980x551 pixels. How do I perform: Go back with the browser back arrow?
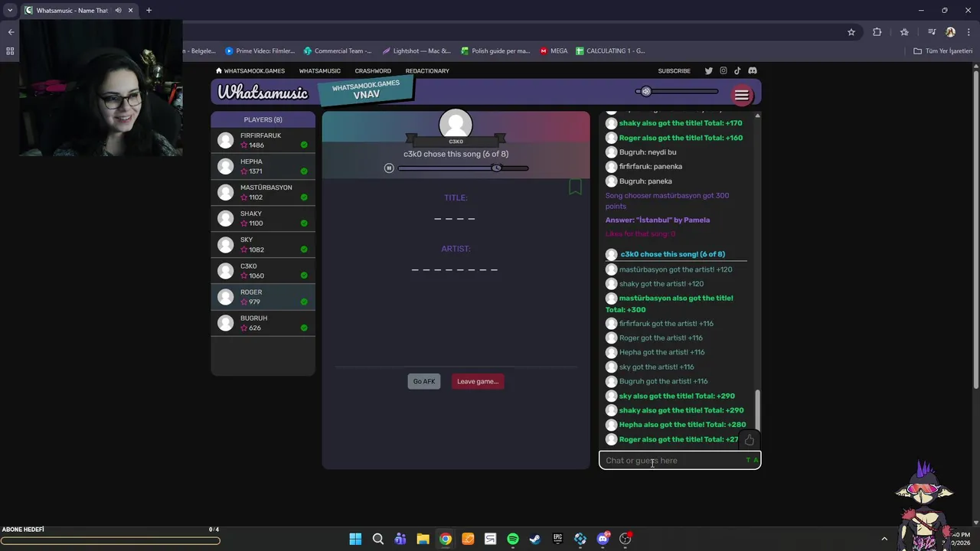tap(11, 32)
